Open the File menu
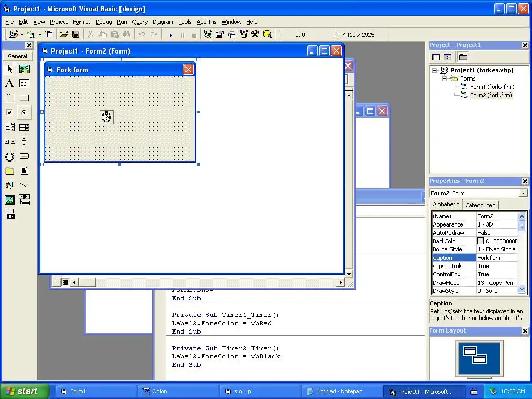Viewport: 532px width, 399px height. [x=9, y=22]
